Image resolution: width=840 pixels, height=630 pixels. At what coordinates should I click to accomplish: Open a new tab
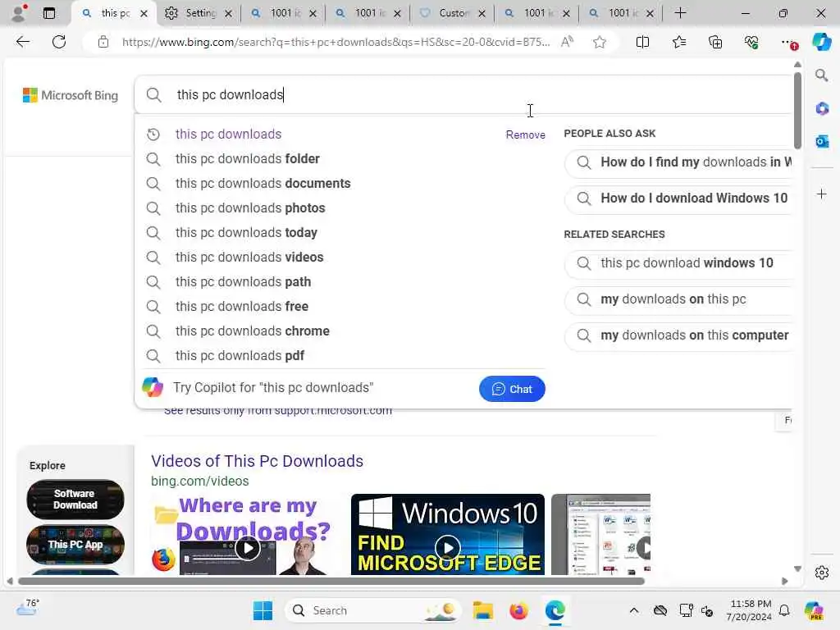coord(680,13)
